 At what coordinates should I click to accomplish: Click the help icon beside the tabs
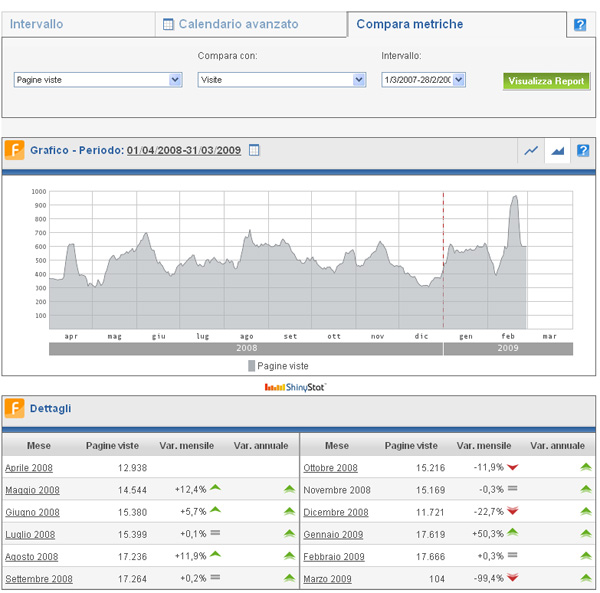coord(580,25)
